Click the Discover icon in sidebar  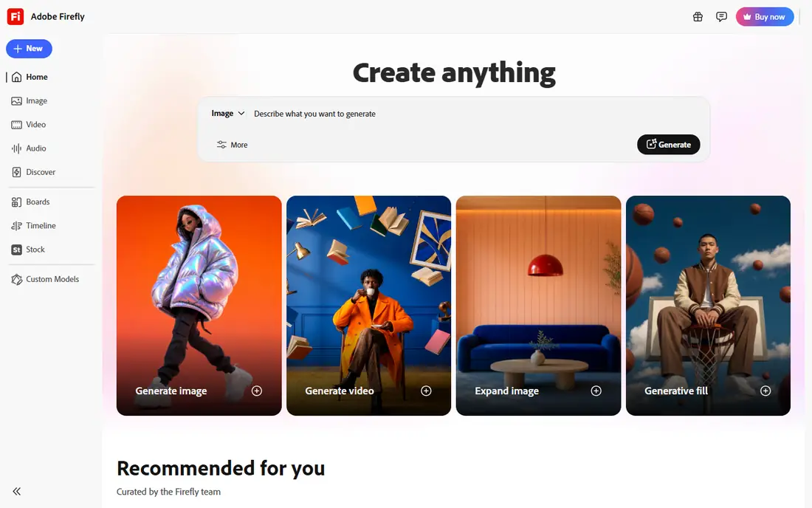click(x=16, y=173)
